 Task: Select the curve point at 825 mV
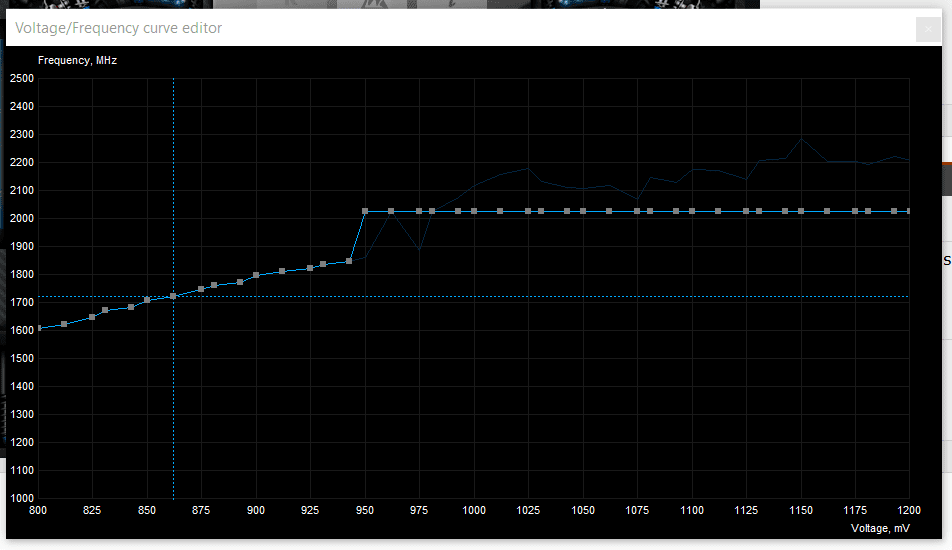coord(92,317)
